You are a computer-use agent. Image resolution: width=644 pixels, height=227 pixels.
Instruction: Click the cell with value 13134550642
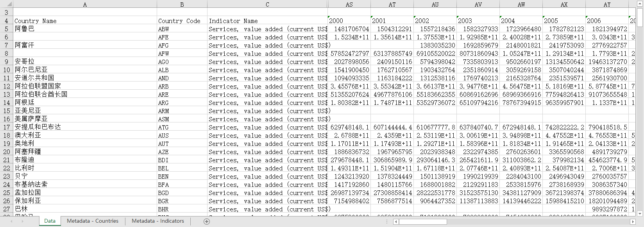[x=564, y=62]
